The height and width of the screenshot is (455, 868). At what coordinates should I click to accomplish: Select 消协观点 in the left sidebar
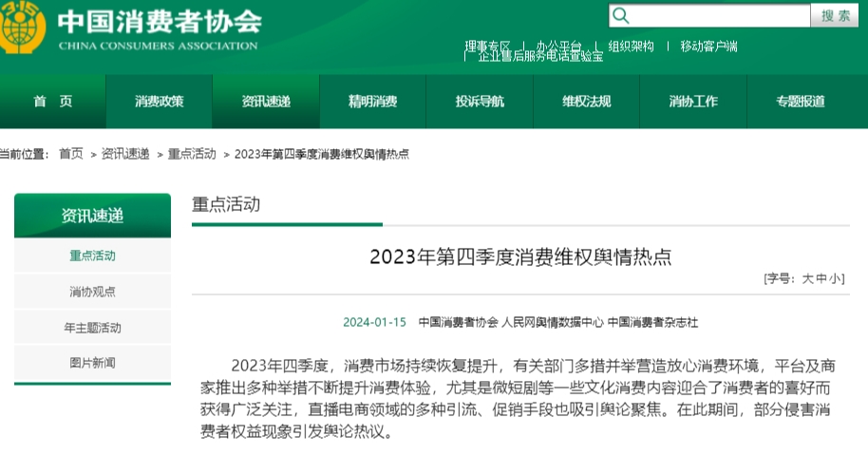point(92,292)
